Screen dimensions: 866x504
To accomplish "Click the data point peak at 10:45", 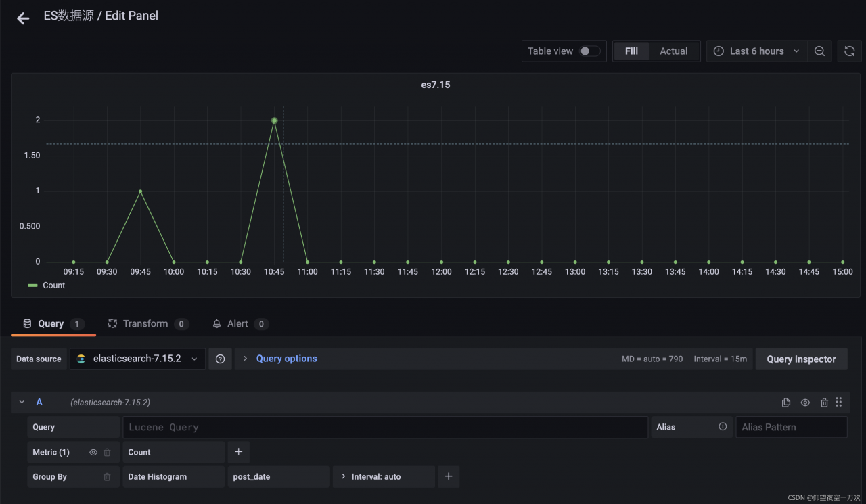I will pyautogui.click(x=275, y=120).
